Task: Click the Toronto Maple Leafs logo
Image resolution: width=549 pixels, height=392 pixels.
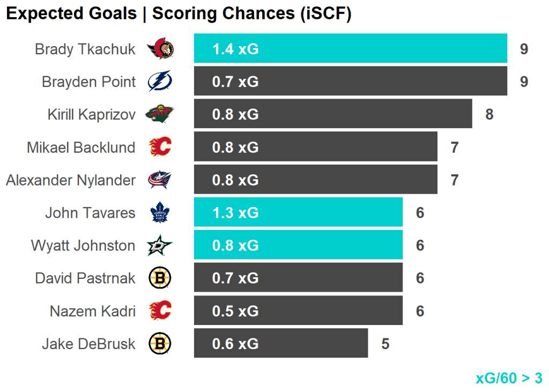Action: pyautogui.click(x=160, y=213)
